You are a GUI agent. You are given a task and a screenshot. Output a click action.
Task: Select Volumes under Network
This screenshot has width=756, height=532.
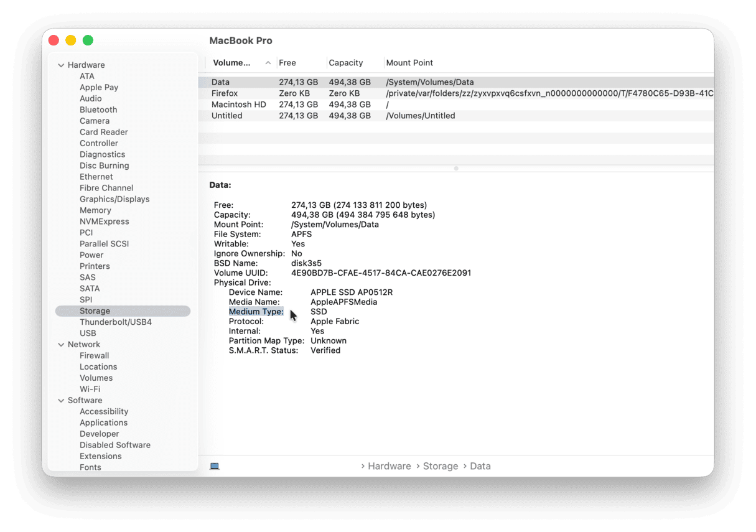(96, 379)
